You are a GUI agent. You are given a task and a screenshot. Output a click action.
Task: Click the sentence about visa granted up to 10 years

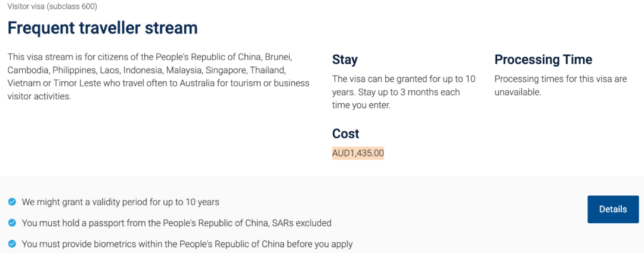click(404, 85)
